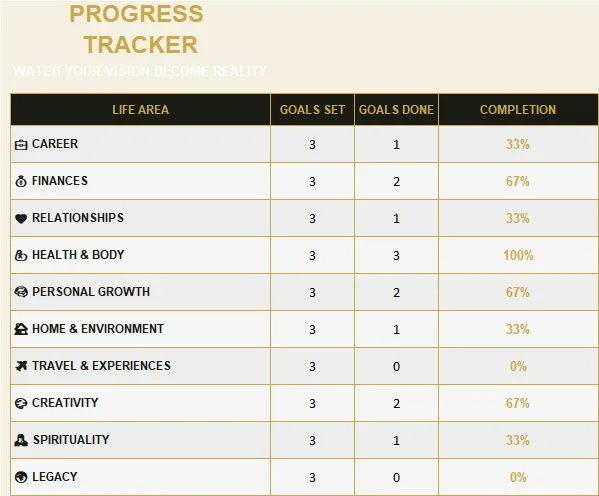Screen dimensions: 599x496
Task: Click the flexed arm icon beside Health & Body
Action: click(21, 255)
